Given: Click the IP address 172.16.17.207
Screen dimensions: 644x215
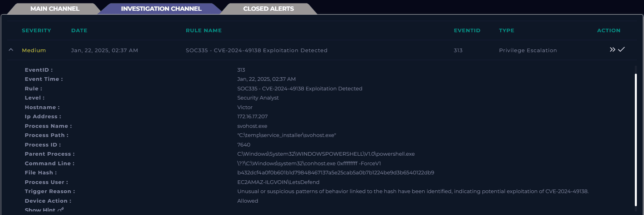Looking at the screenshot, I should [x=252, y=117].
